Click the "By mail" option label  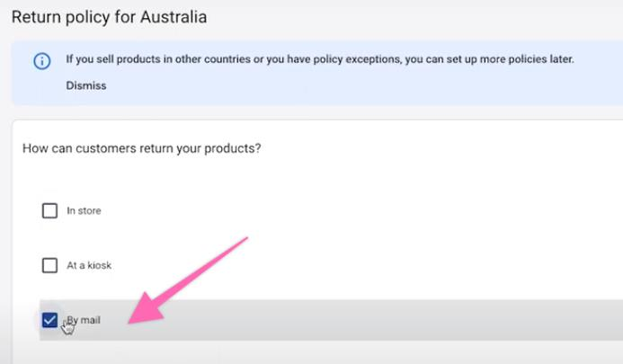click(85, 320)
